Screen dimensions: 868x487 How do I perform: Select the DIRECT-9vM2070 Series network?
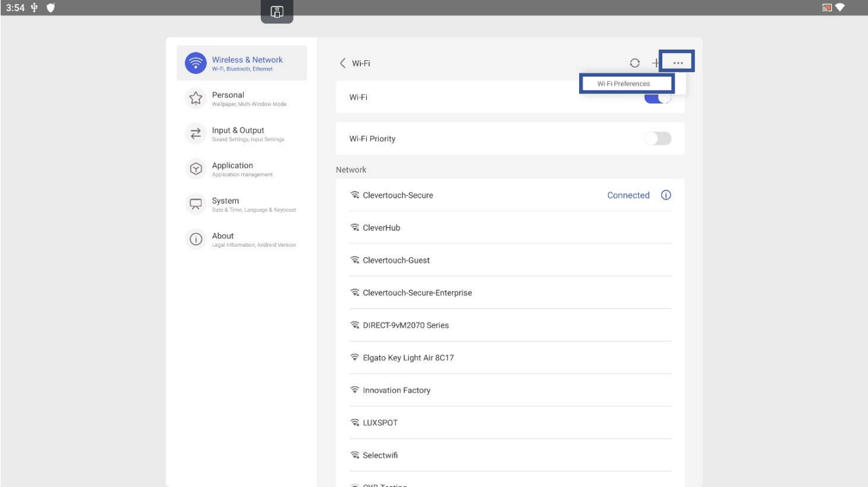510,325
